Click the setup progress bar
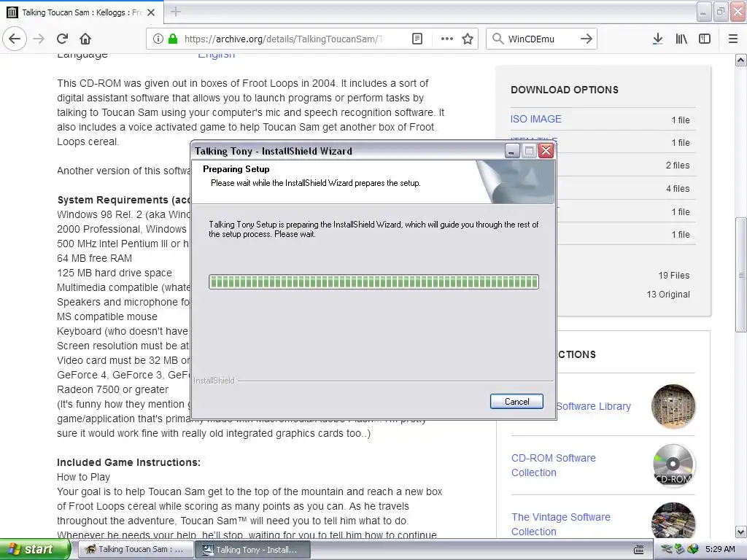This screenshot has height=560, width=747. tap(373, 282)
